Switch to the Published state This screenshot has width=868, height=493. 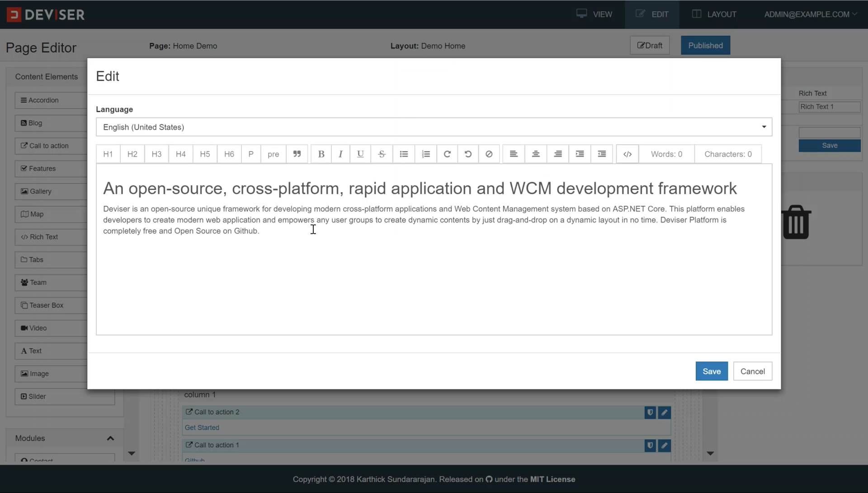tap(705, 46)
